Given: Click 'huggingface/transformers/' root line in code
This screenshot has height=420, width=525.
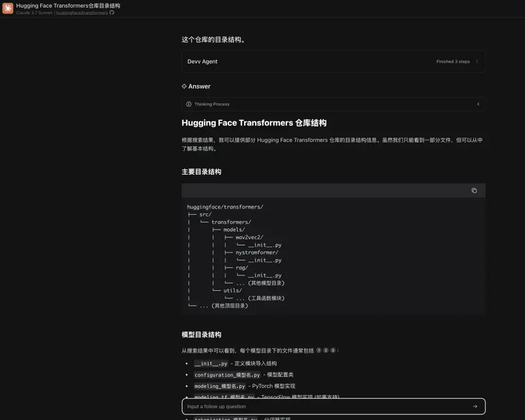Looking at the screenshot, I should [x=225, y=207].
